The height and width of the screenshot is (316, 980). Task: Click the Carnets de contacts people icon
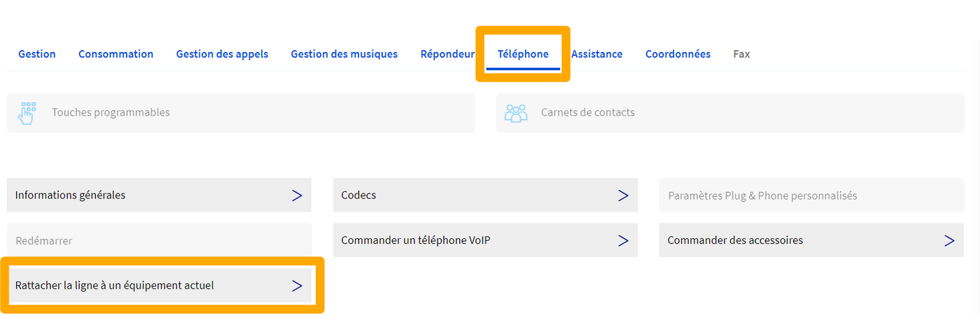[x=516, y=113]
